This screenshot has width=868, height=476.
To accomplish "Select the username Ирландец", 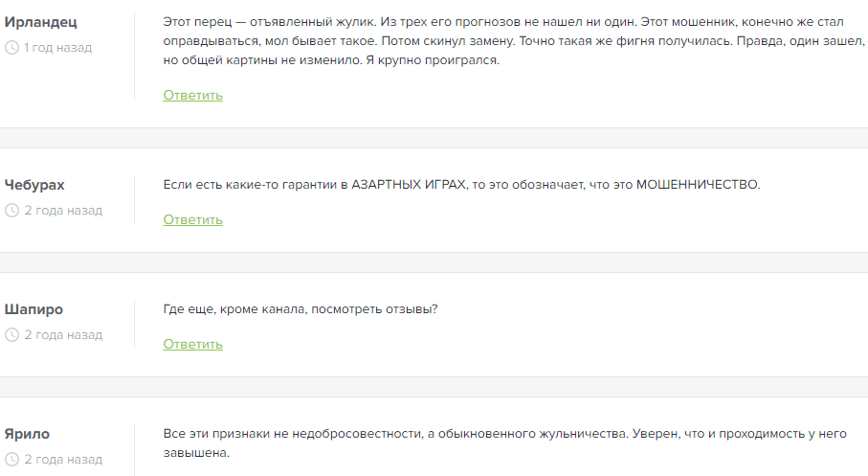I will pyautogui.click(x=40, y=22).
